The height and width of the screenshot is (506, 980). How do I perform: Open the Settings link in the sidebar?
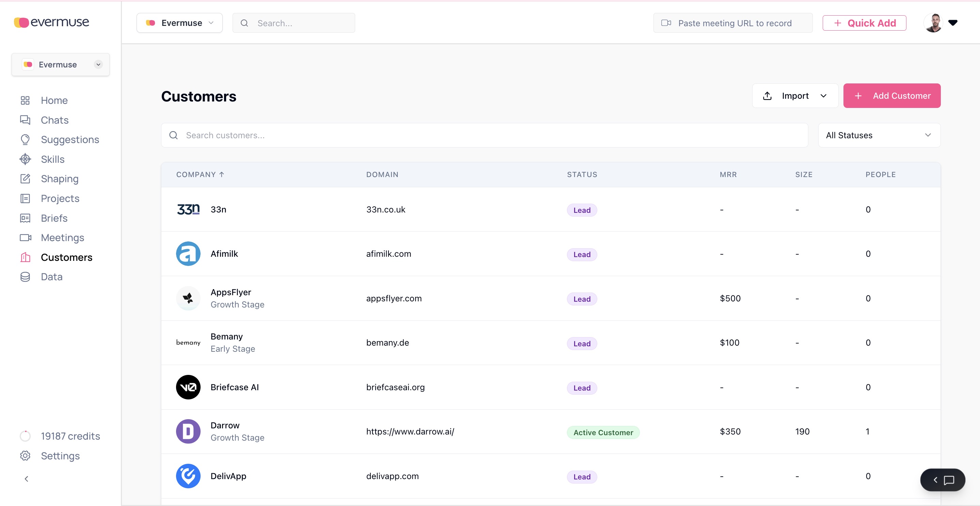61,456
